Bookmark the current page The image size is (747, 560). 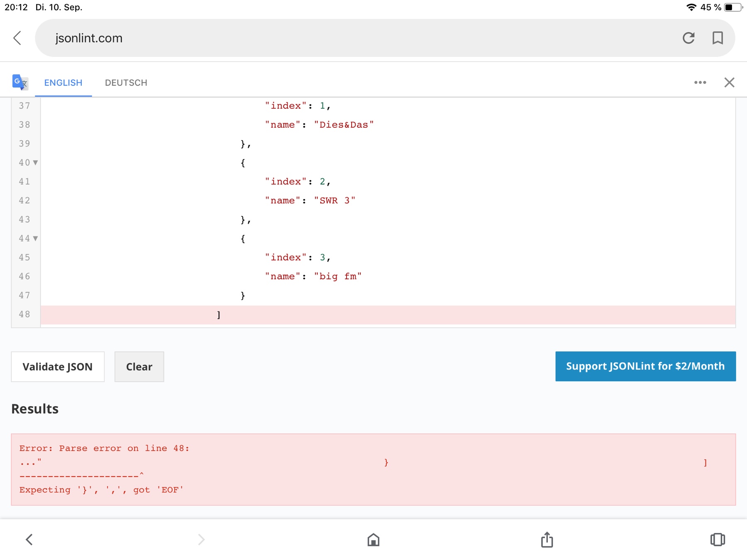tap(718, 38)
